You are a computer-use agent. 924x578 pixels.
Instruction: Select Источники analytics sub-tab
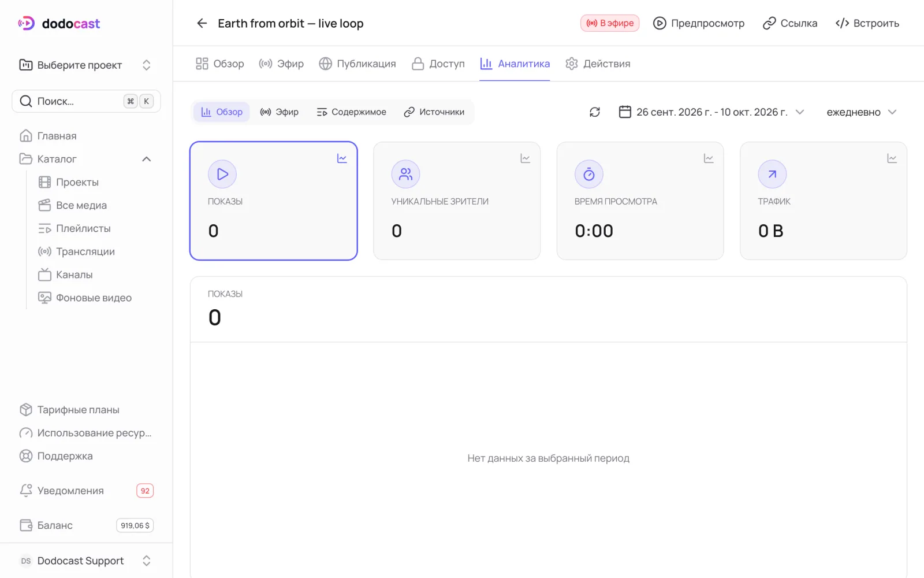click(434, 112)
